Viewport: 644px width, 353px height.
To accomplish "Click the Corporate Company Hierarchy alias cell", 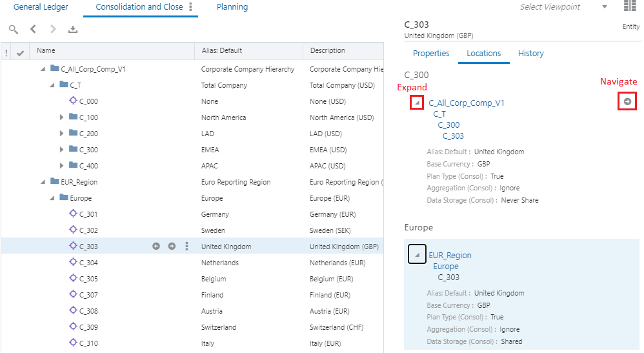I will pyautogui.click(x=248, y=69).
